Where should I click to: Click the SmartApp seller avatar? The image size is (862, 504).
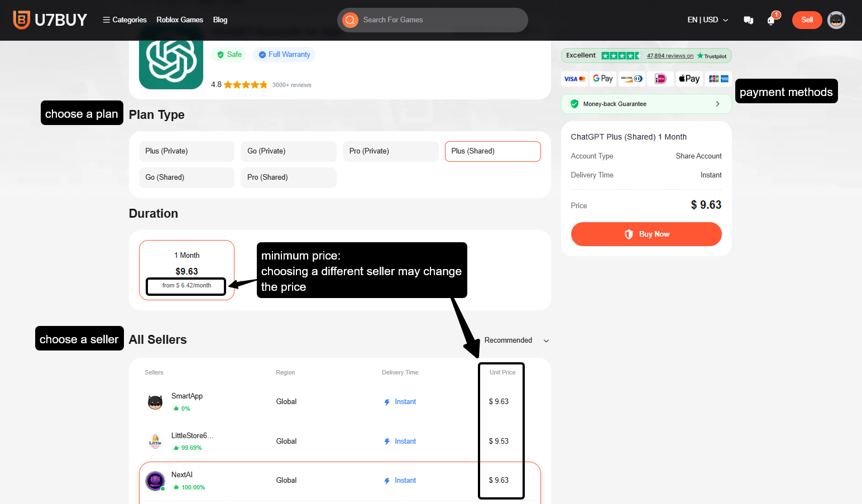pyautogui.click(x=155, y=402)
